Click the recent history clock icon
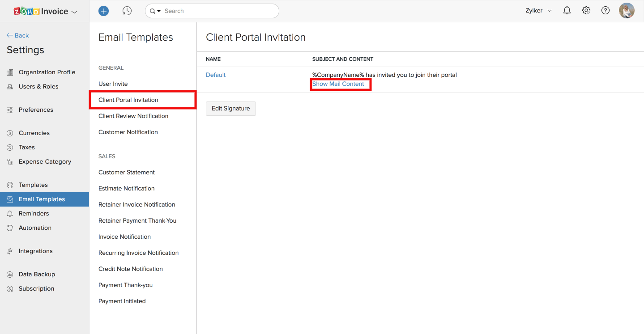This screenshot has height=334, width=644. coord(127,11)
